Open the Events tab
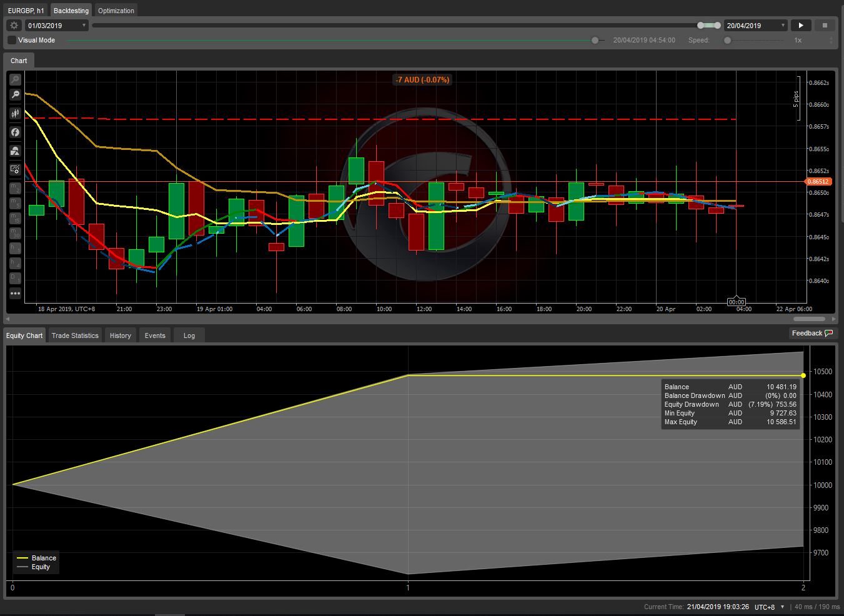This screenshot has height=616, width=844. coord(155,335)
